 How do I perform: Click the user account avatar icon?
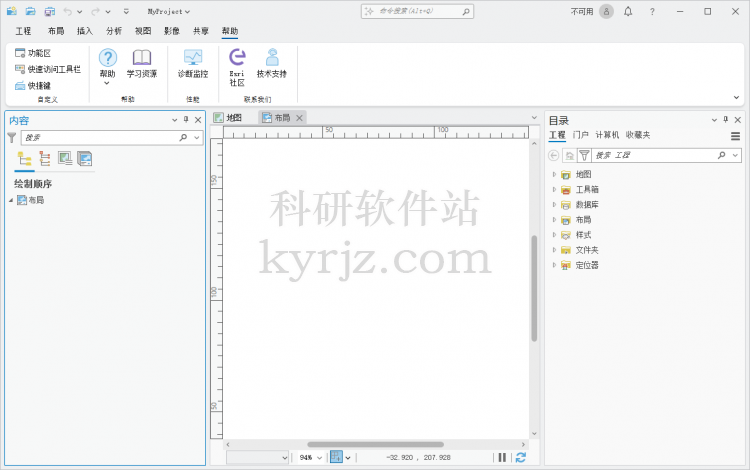pyautogui.click(x=606, y=11)
